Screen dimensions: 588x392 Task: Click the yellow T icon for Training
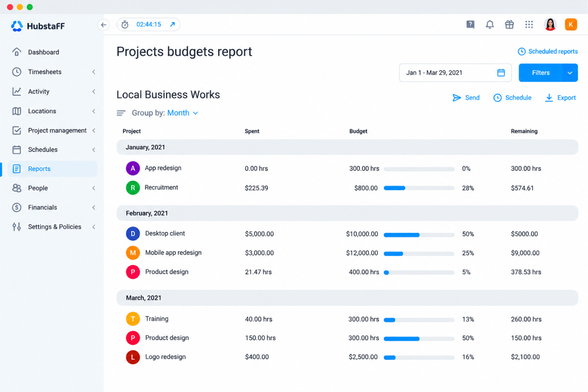click(133, 319)
